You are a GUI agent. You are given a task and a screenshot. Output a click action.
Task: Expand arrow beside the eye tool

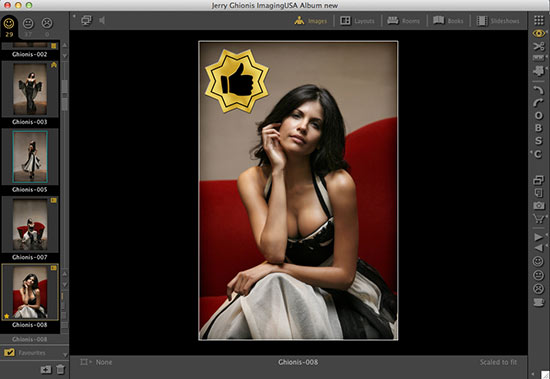[546, 31]
